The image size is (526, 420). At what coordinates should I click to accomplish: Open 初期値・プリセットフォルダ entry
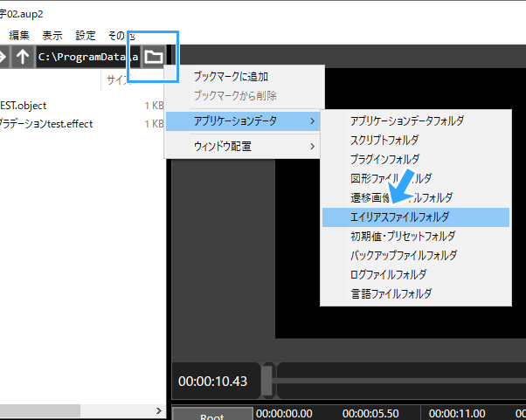coord(416,237)
